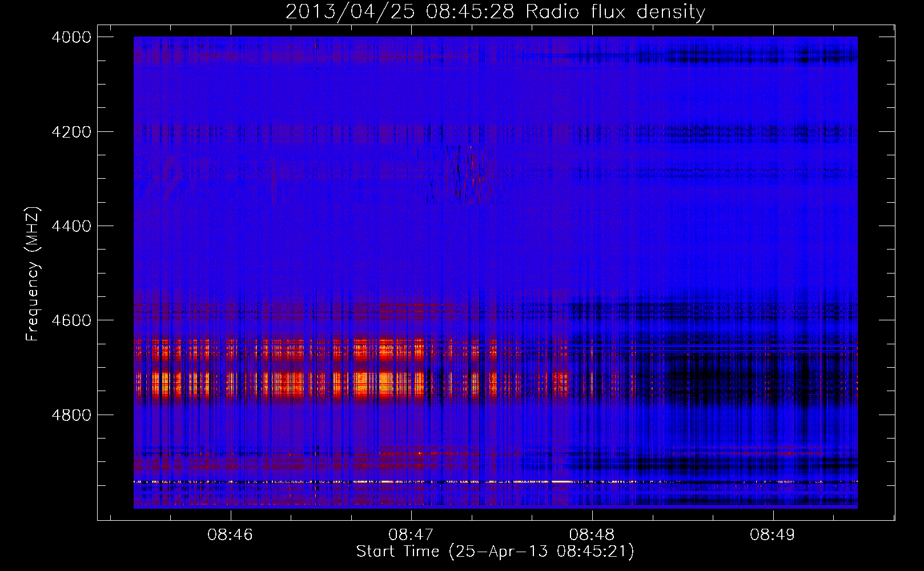Image resolution: width=924 pixels, height=571 pixels.
Task: Click the 08:48 time tick label
Action: click(x=592, y=535)
